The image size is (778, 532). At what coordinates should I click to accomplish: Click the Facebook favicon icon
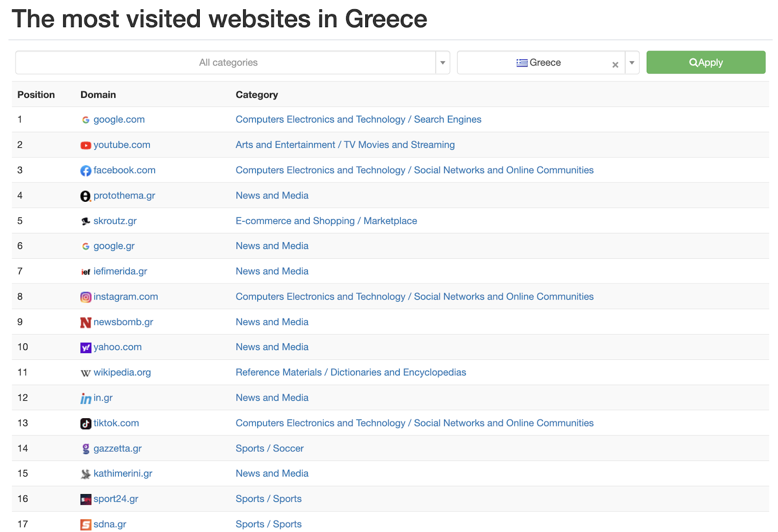coord(86,171)
